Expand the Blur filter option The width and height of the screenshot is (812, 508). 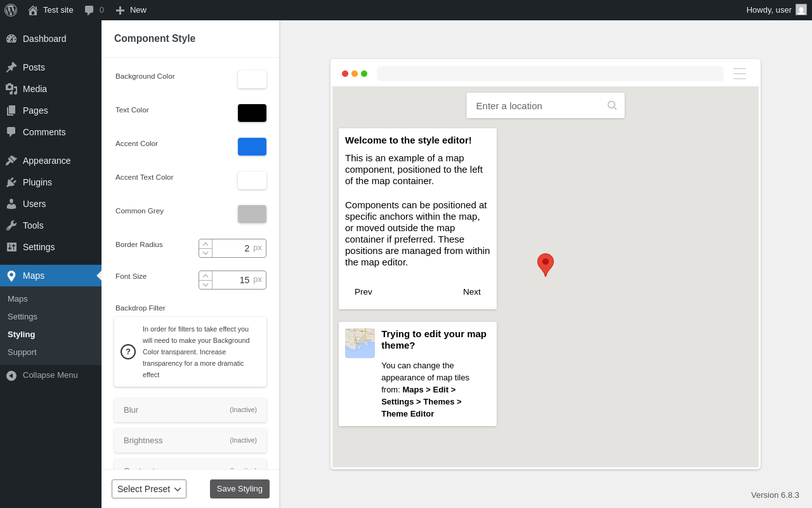click(190, 410)
